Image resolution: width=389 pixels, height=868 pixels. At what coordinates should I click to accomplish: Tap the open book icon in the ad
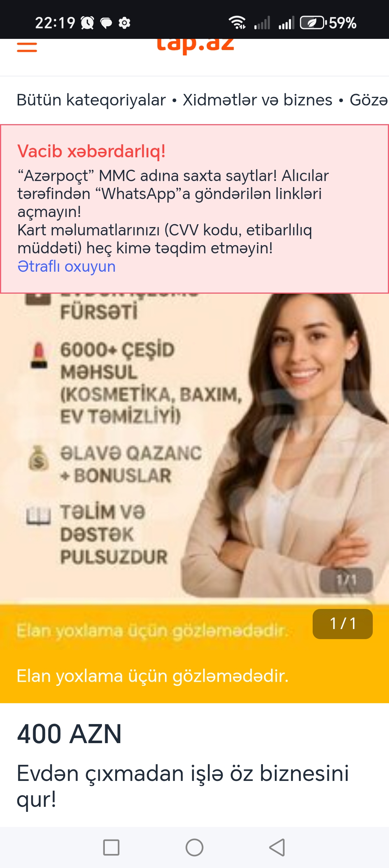click(x=39, y=516)
